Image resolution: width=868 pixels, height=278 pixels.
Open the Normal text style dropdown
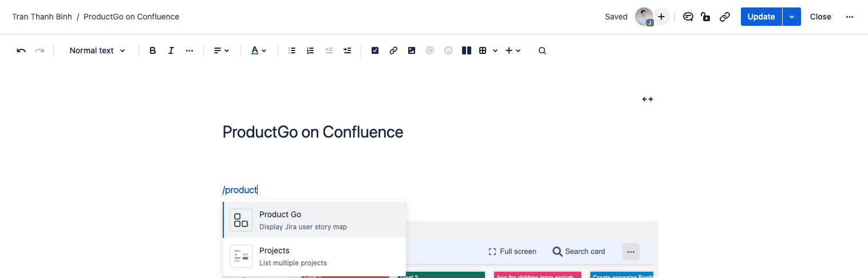[97, 50]
